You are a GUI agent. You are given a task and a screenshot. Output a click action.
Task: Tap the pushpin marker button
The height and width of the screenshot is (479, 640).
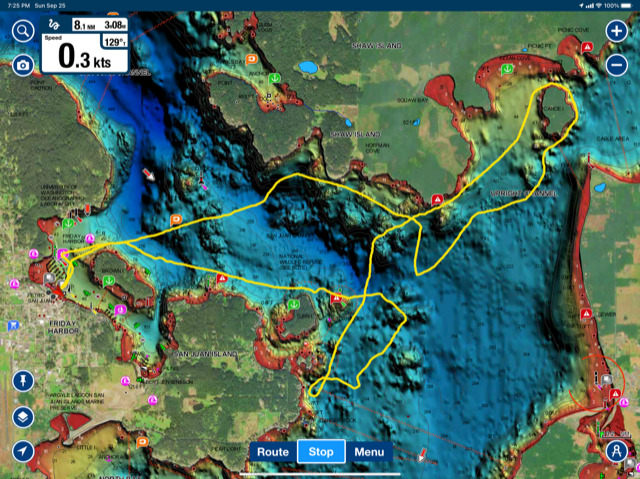[x=23, y=381]
